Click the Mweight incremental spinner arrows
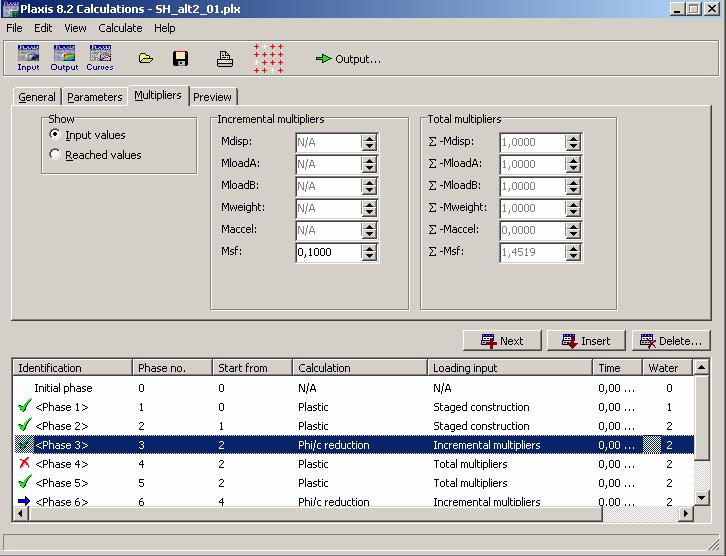The image size is (726, 556). point(369,208)
